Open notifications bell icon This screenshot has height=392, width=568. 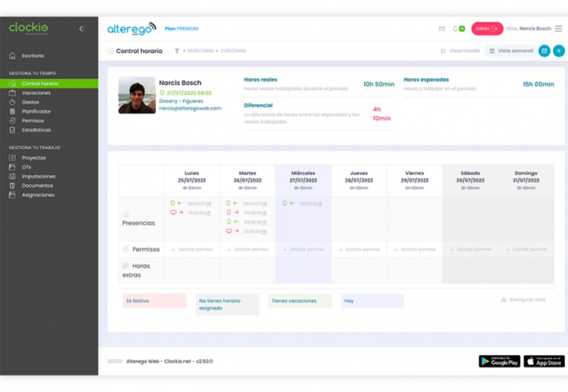tap(455, 29)
